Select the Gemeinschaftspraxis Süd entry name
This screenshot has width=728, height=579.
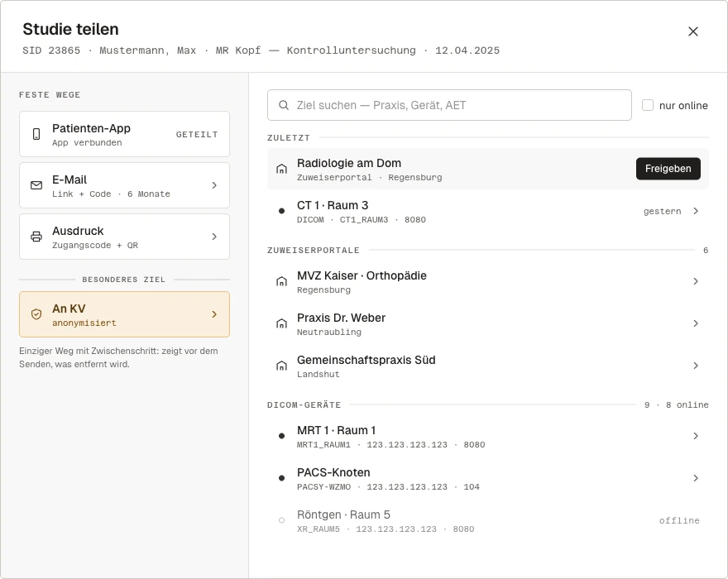click(x=366, y=361)
